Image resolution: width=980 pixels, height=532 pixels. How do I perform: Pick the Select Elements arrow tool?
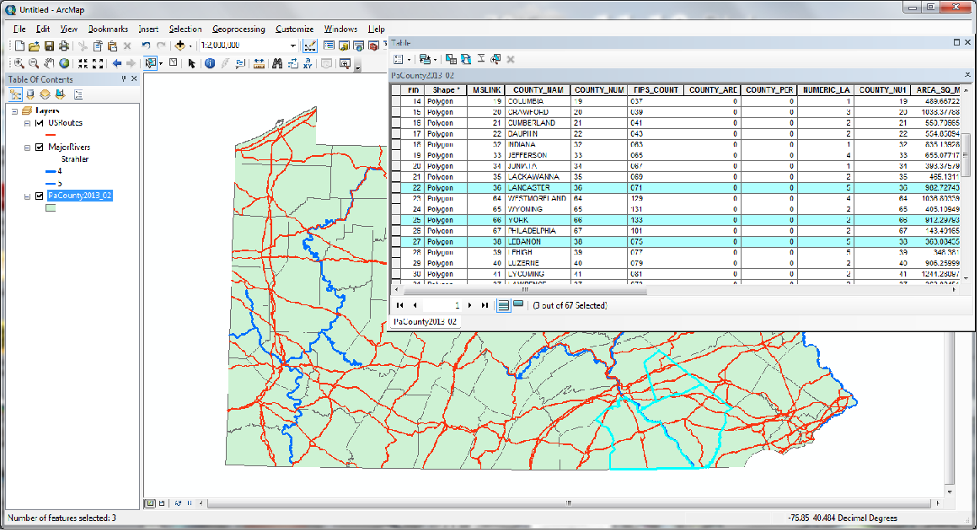[x=191, y=64]
